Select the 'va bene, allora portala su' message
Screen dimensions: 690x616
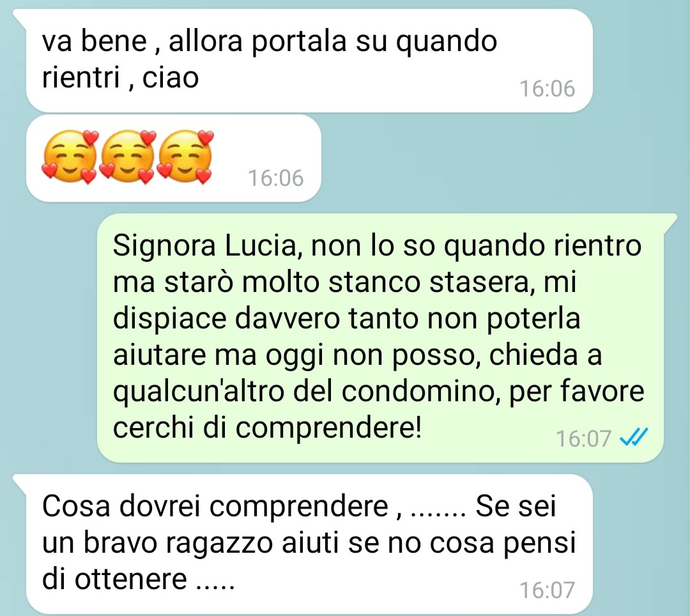point(309,61)
